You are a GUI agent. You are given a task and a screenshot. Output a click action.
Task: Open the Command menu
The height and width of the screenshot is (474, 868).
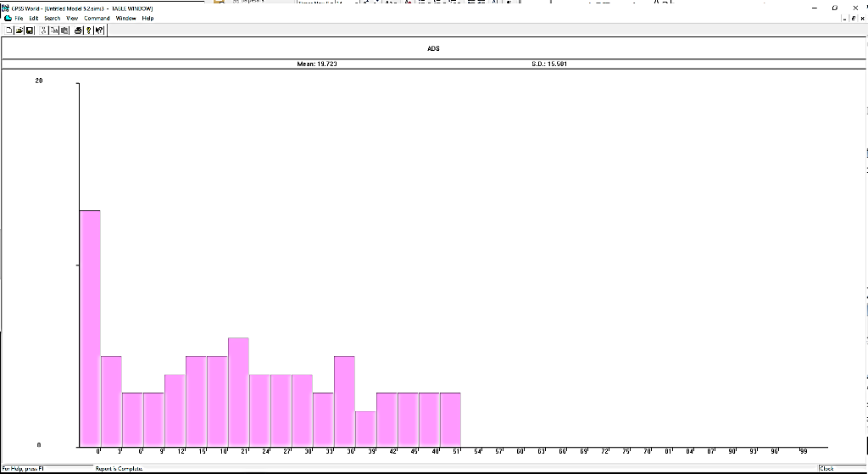point(97,19)
